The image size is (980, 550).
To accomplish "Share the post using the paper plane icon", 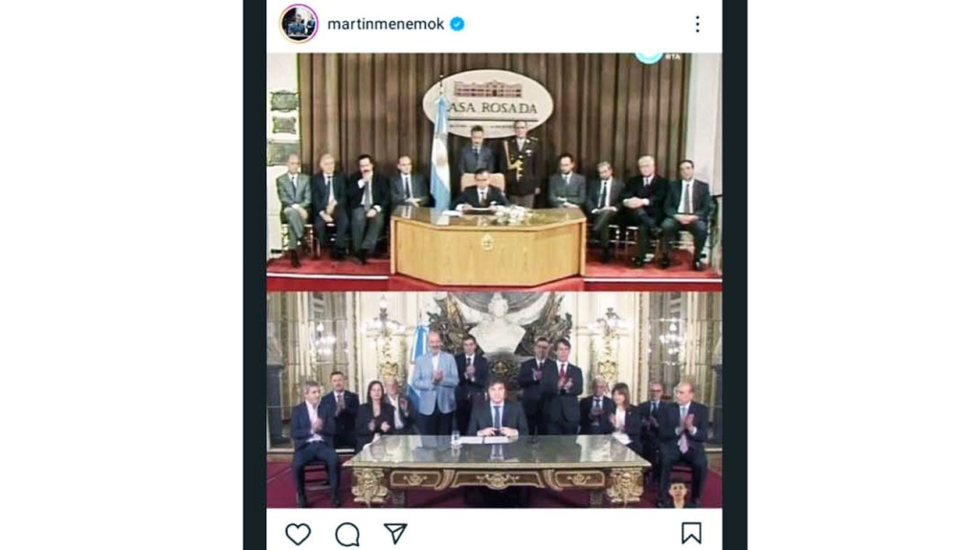I will (395, 533).
